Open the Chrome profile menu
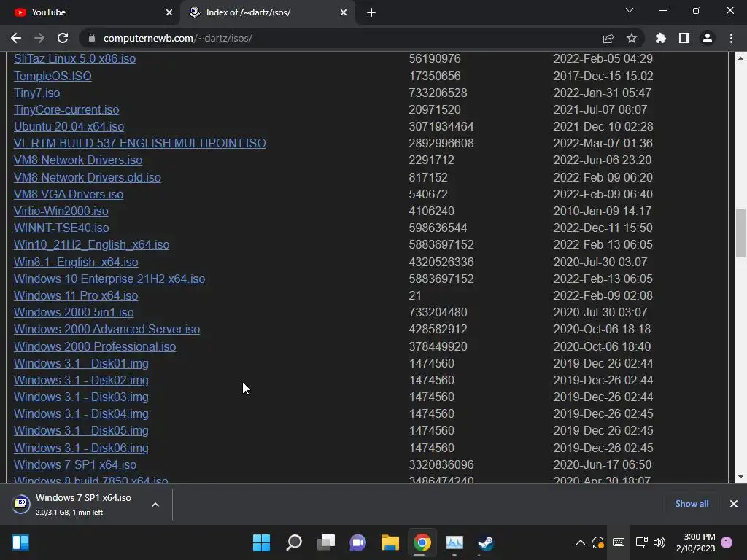The image size is (747, 560). pos(708,38)
